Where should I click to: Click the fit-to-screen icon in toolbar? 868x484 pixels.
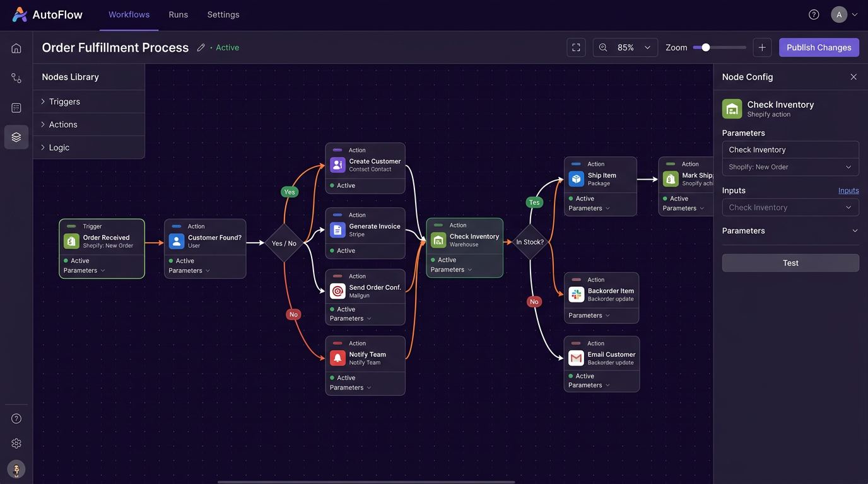tap(576, 48)
